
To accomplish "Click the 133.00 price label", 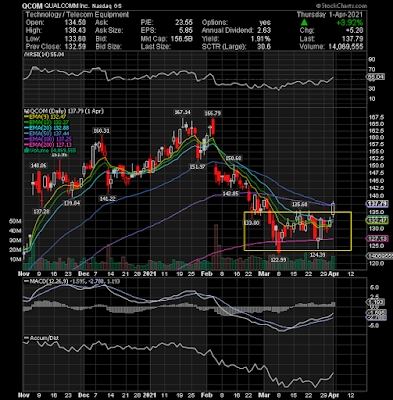I will coord(252,223).
